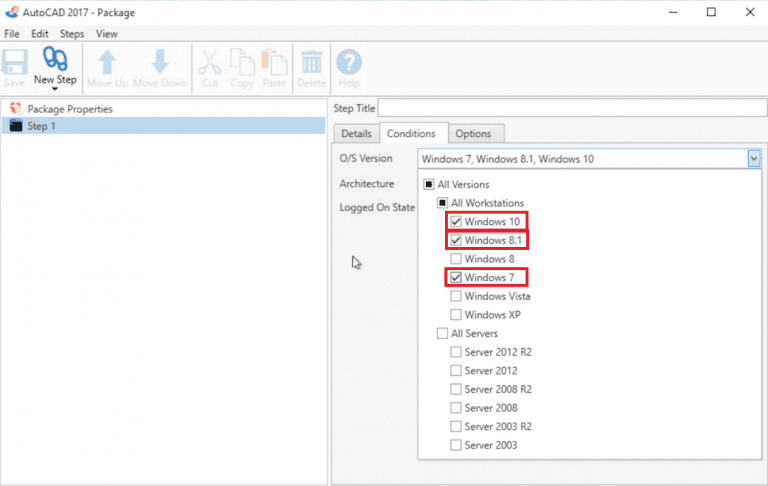Close the AutoCAD 2017 Package window
This screenshot has height=486, width=768.
pyautogui.click(x=750, y=12)
